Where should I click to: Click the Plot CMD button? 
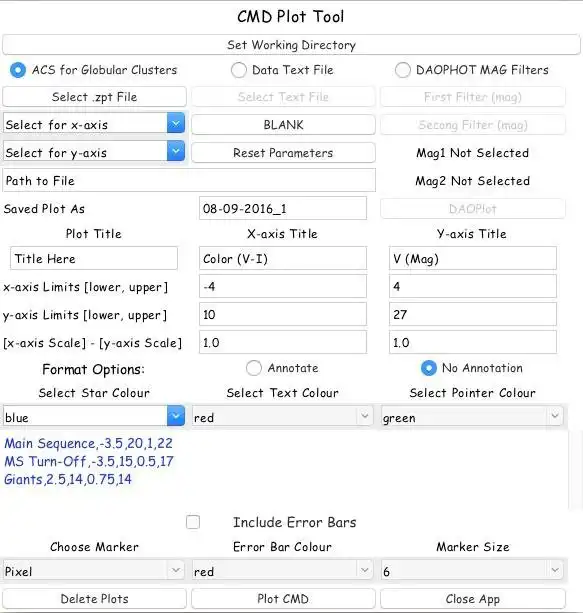pos(283,599)
